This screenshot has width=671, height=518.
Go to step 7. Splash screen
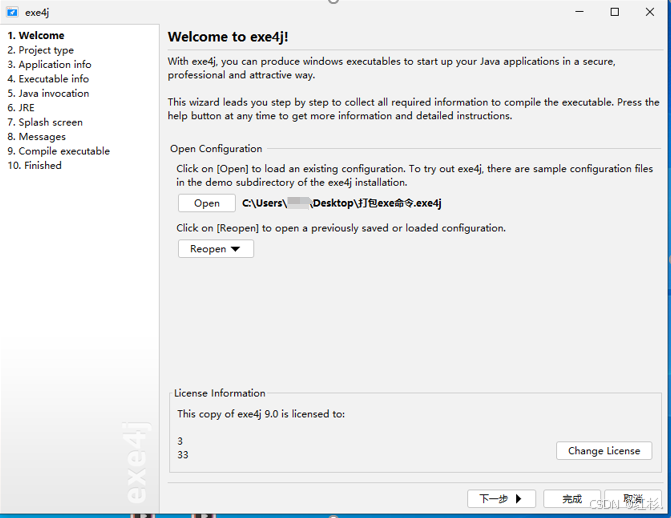pos(45,122)
